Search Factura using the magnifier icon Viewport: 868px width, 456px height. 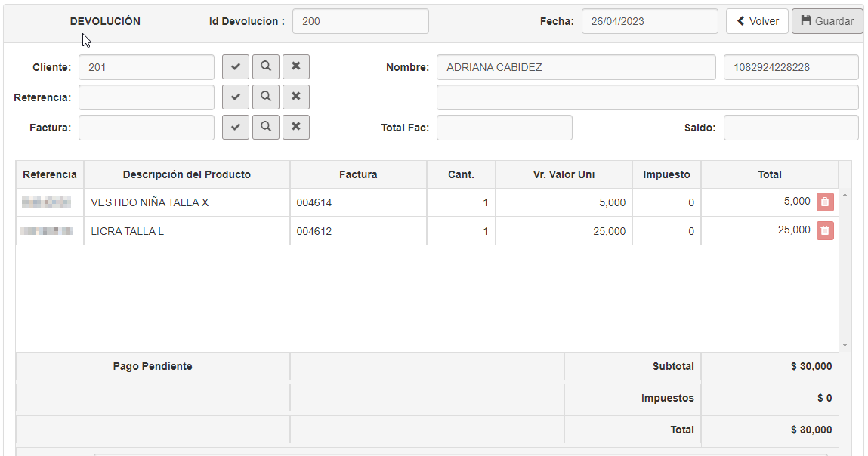[x=266, y=128]
